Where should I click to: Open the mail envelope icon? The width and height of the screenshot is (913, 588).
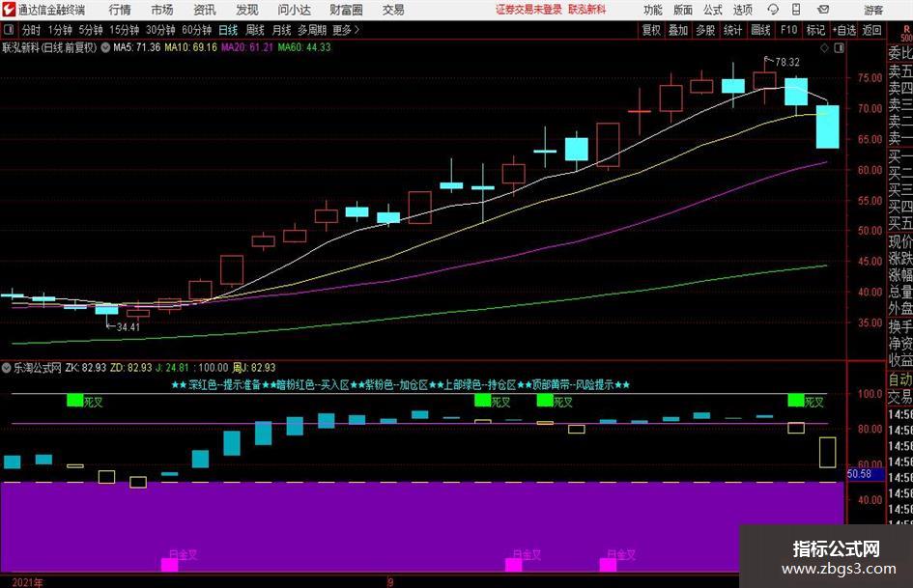click(823, 10)
